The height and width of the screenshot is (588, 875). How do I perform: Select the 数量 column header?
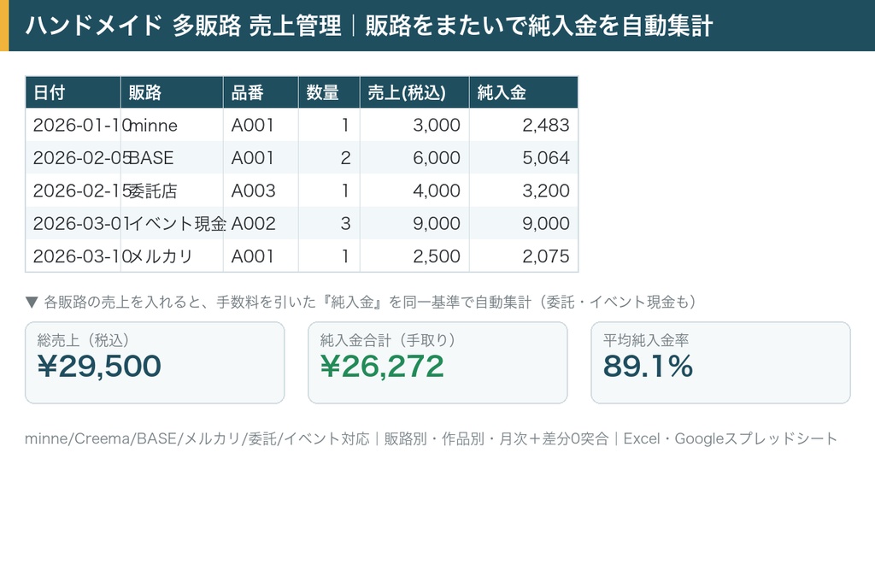pyautogui.click(x=329, y=92)
